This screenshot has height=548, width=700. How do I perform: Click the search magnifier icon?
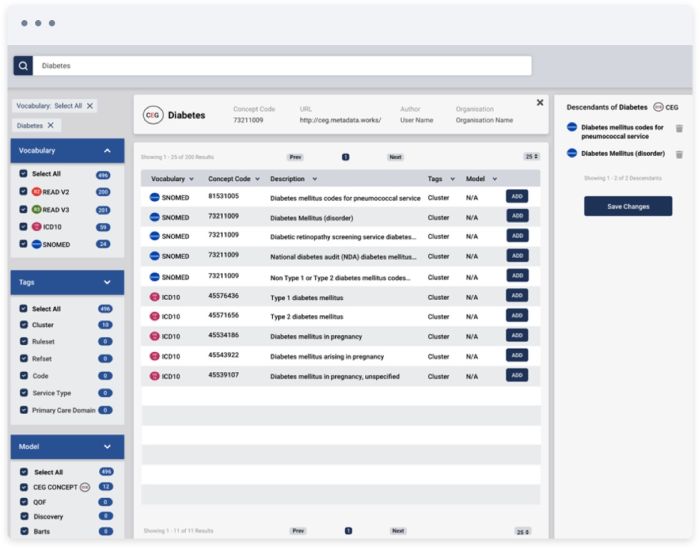click(x=23, y=66)
